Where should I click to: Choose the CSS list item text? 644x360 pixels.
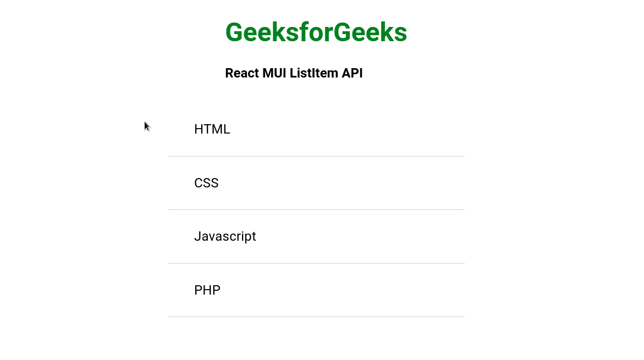pos(206,183)
